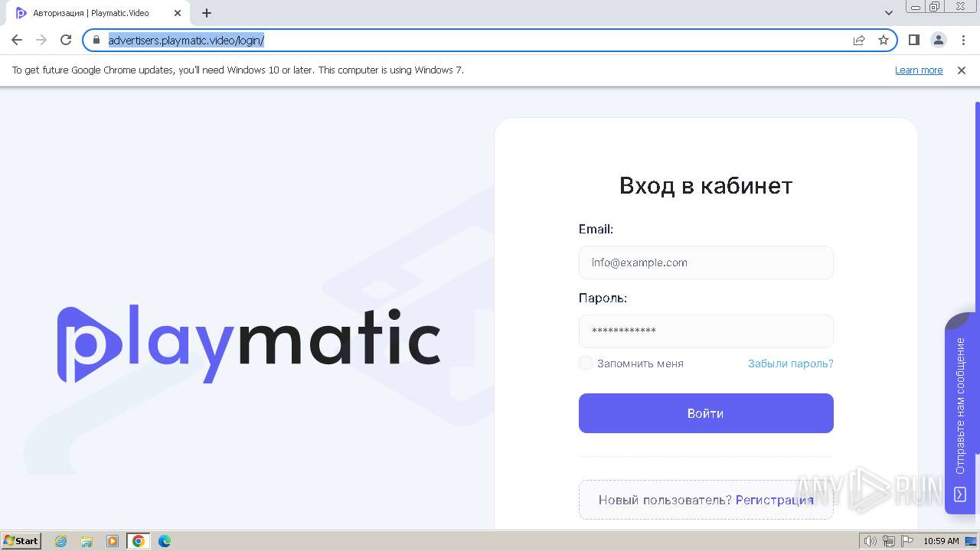Open the volume speaker tray icon
Screen dimensions: 980x551
click(x=871, y=541)
